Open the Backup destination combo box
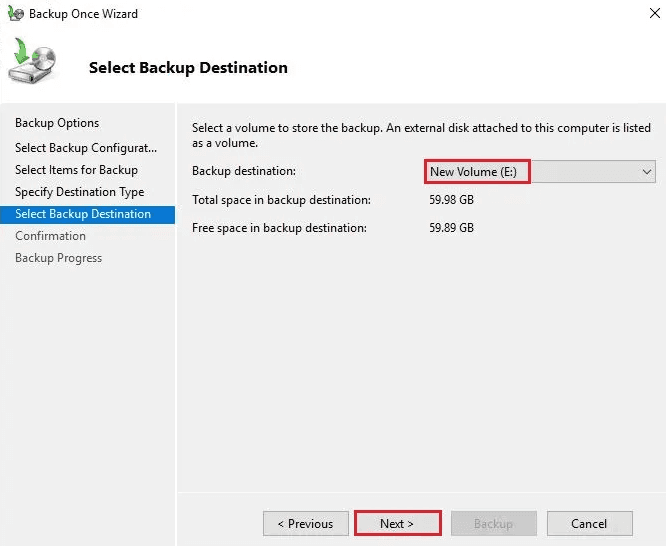The height and width of the screenshot is (546, 666). point(540,172)
